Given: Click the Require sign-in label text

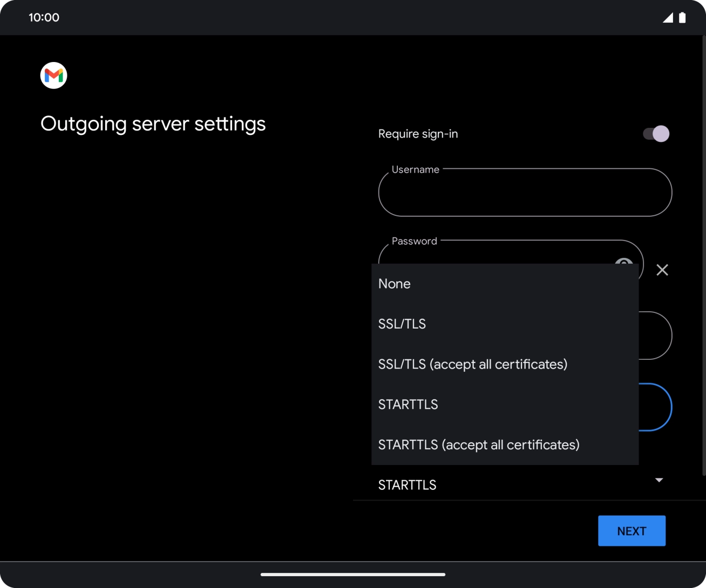Looking at the screenshot, I should click(417, 133).
